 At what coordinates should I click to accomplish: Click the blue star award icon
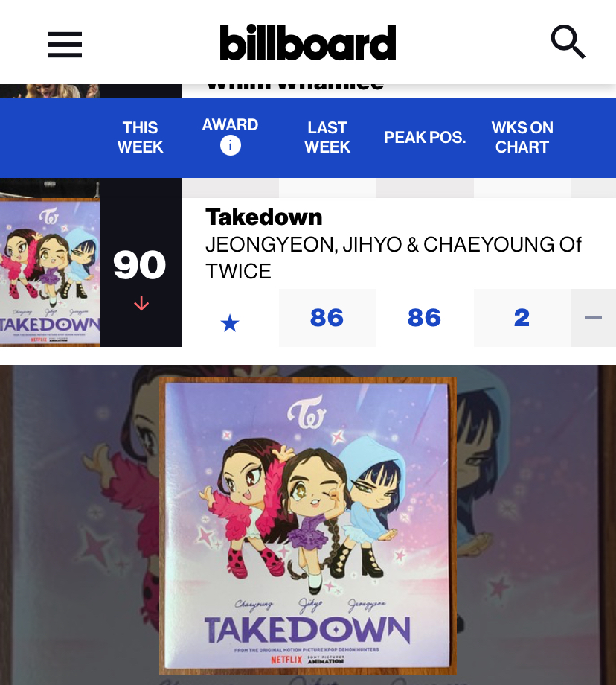(x=230, y=324)
